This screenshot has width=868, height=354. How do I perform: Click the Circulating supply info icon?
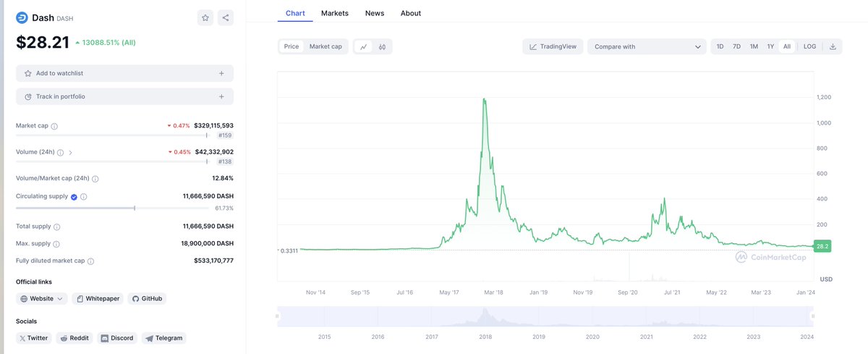(x=83, y=196)
